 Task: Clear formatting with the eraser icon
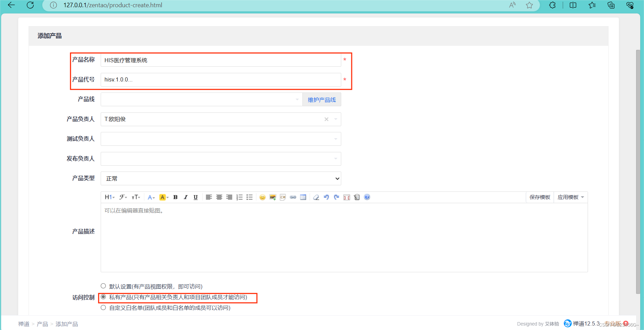[x=316, y=197]
